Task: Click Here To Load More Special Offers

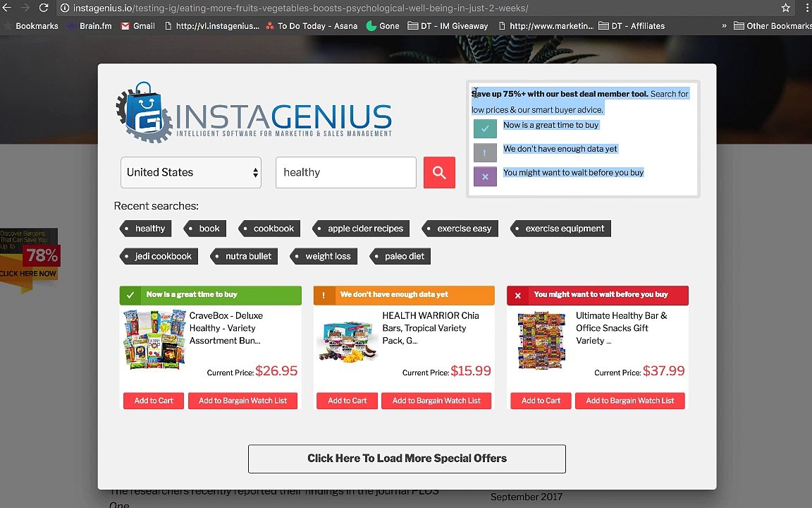Action: pyautogui.click(x=407, y=459)
